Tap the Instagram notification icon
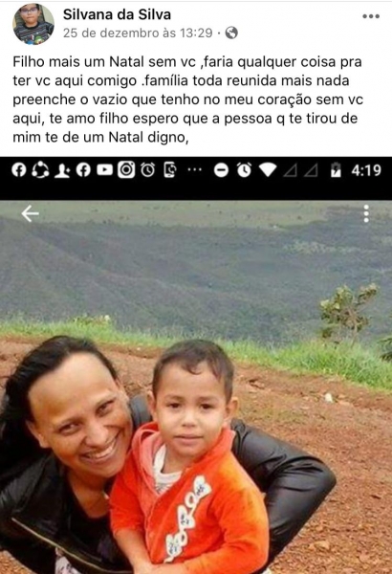Image resolution: width=392 pixels, height=574 pixels. [x=126, y=170]
